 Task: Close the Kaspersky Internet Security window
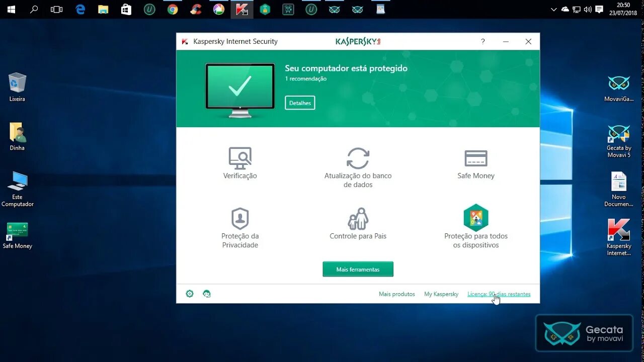coord(528,42)
